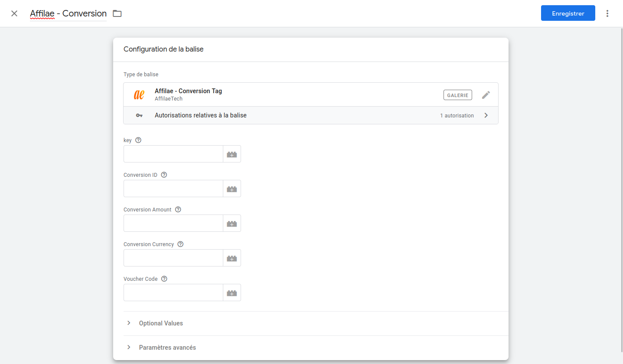Viewport: 623px width, 364px height.
Task: Click the variable picker icon next to key field
Action: (232, 154)
